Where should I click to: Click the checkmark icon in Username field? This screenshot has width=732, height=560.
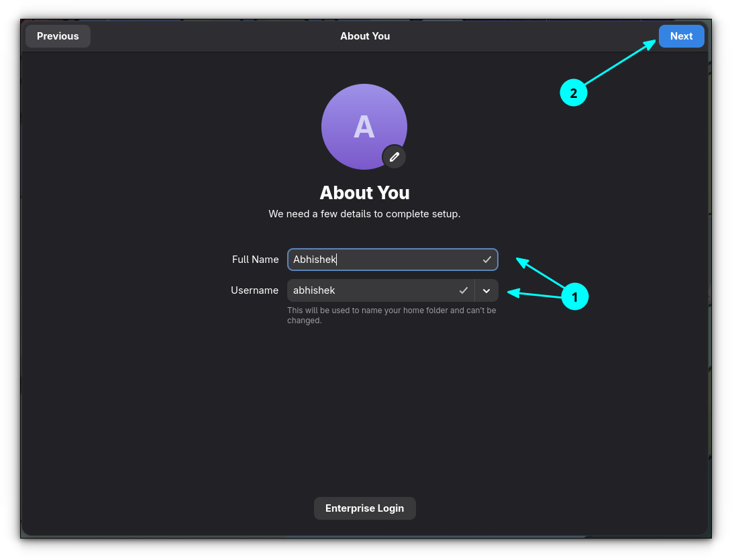tap(463, 290)
